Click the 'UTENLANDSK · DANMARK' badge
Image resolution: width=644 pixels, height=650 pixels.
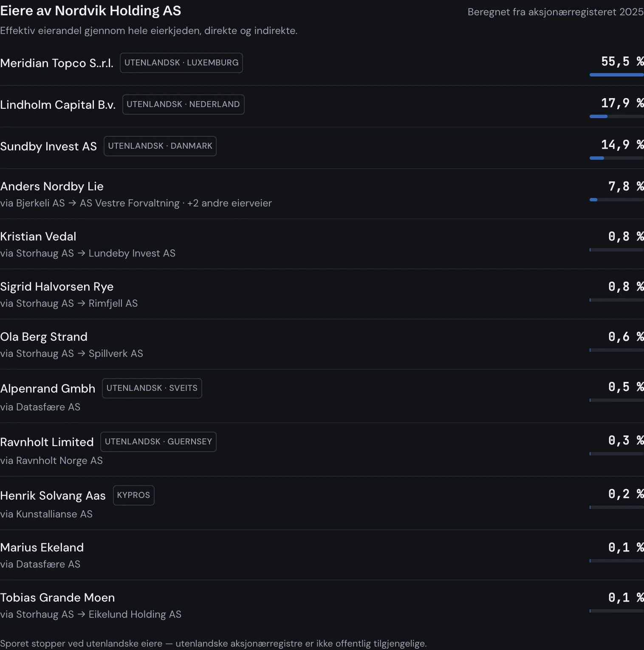[160, 146]
